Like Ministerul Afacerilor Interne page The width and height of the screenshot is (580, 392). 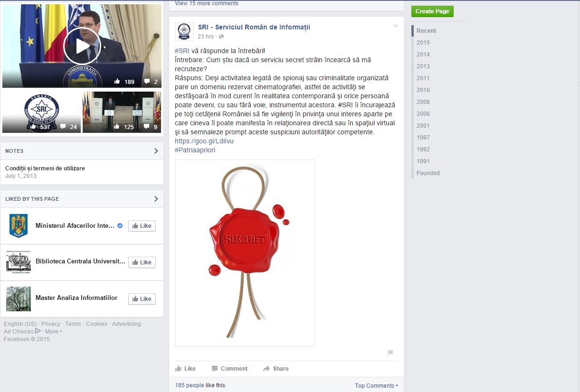142,226
